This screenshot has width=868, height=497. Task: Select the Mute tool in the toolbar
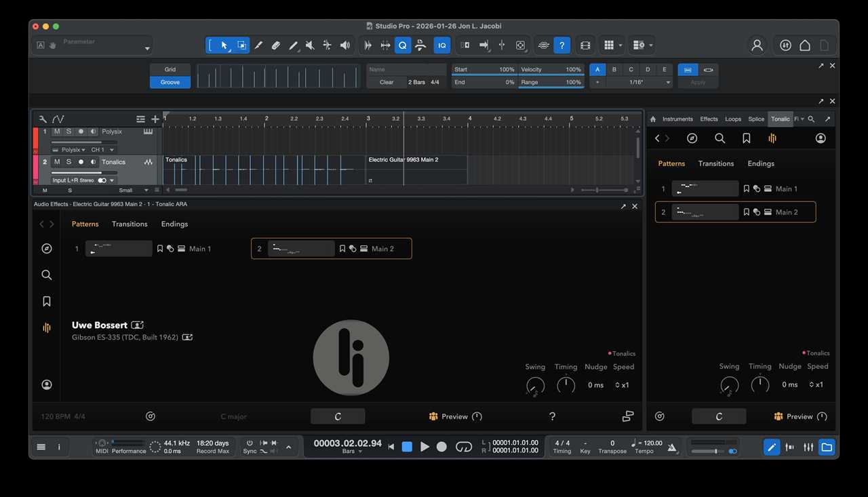point(310,45)
